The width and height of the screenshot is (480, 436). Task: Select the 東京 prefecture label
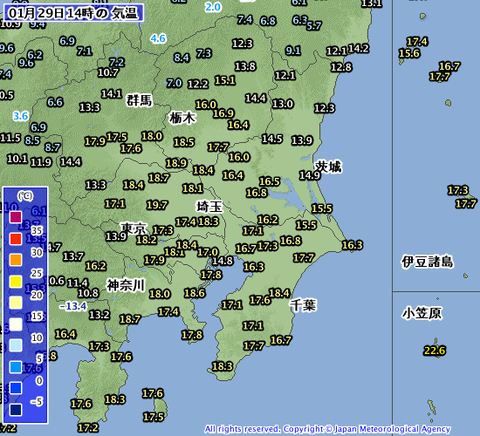tap(134, 228)
